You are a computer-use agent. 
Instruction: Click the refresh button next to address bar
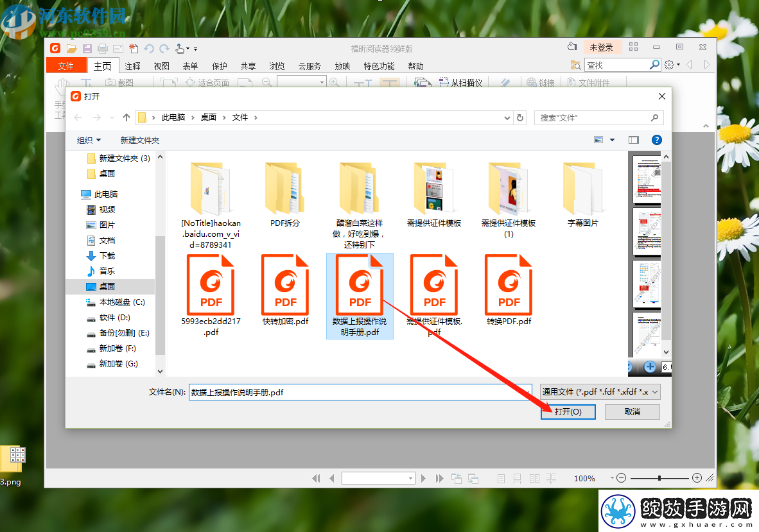520,117
